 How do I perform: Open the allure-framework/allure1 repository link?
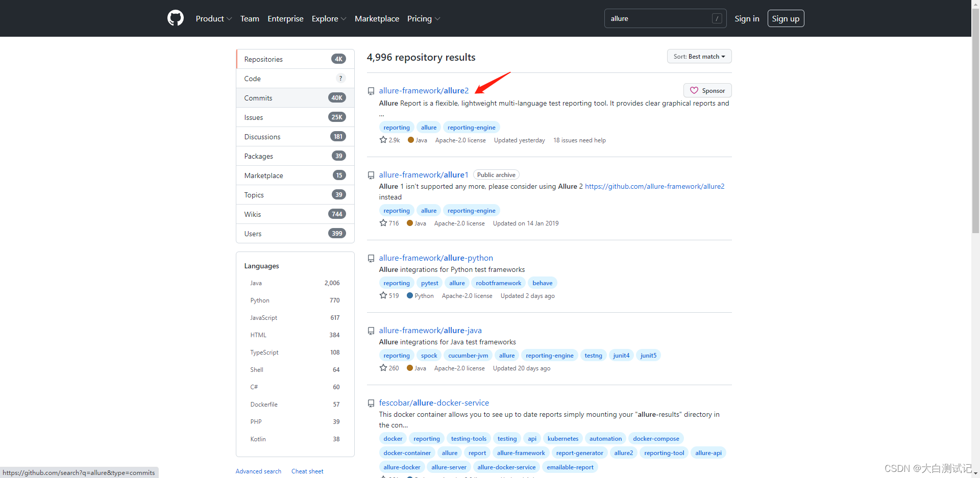coord(423,174)
